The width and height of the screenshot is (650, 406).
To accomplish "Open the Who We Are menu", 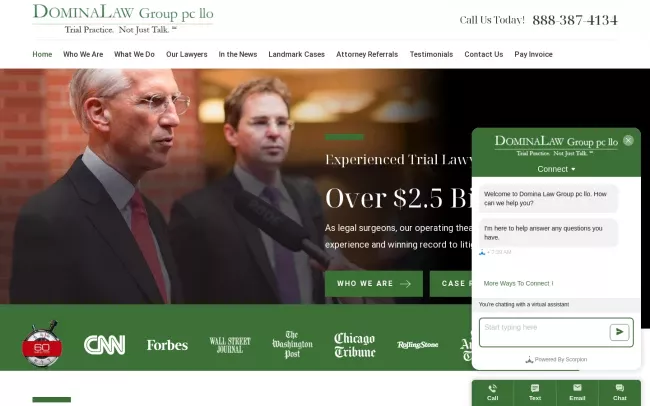I will (x=83, y=54).
